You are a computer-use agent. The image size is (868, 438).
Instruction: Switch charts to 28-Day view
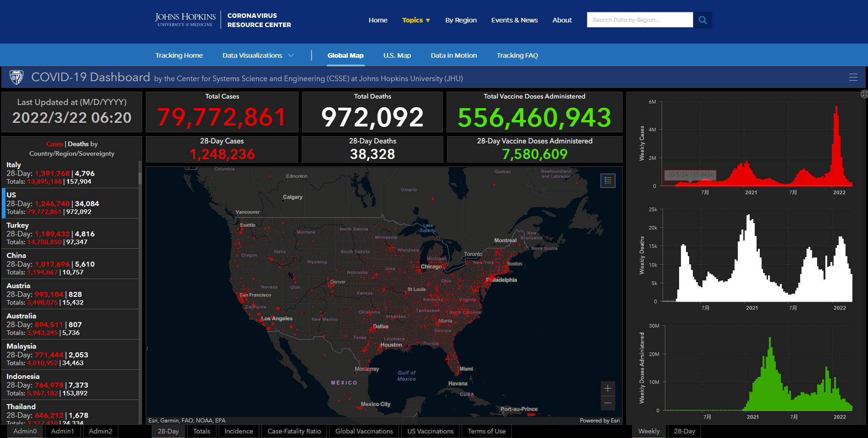(684, 431)
